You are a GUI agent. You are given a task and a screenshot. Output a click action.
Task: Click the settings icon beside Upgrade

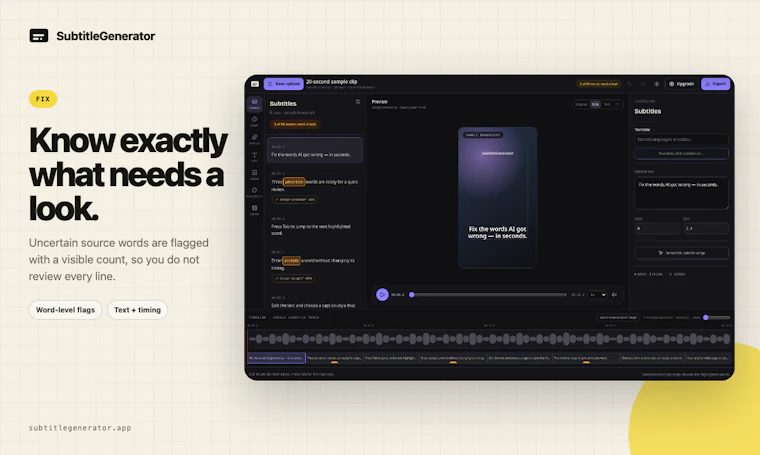click(657, 84)
